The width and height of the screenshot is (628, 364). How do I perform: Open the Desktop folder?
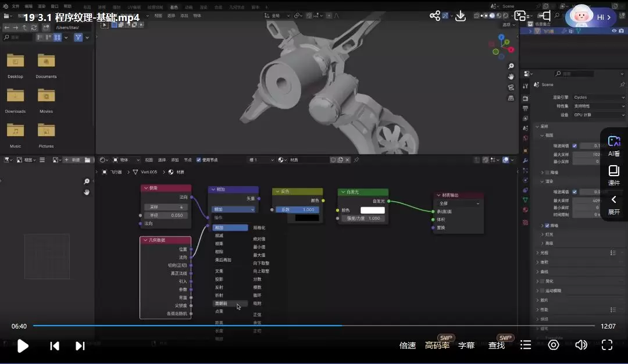coord(15,66)
